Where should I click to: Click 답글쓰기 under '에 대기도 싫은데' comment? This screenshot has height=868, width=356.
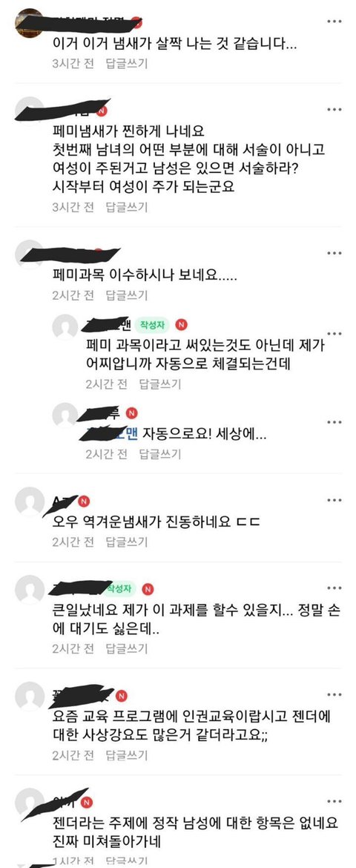click(x=127, y=648)
